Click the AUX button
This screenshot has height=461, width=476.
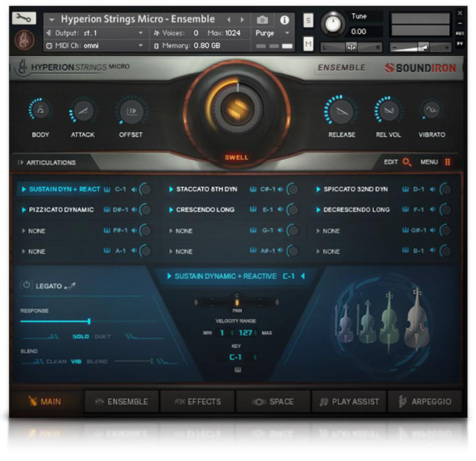pyautogui.click(x=460, y=34)
